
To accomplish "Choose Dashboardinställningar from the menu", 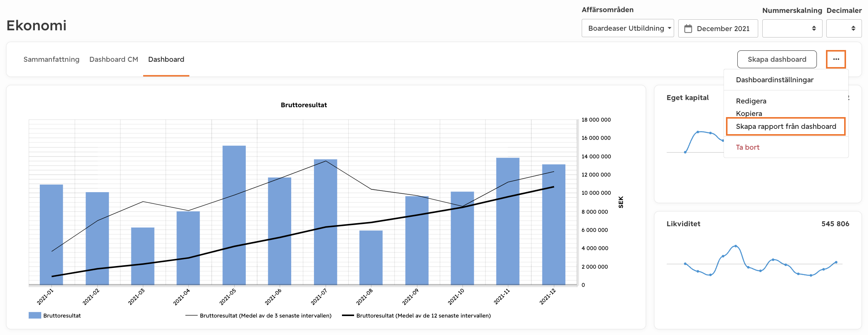I will pyautogui.click(x=774, y=80).
